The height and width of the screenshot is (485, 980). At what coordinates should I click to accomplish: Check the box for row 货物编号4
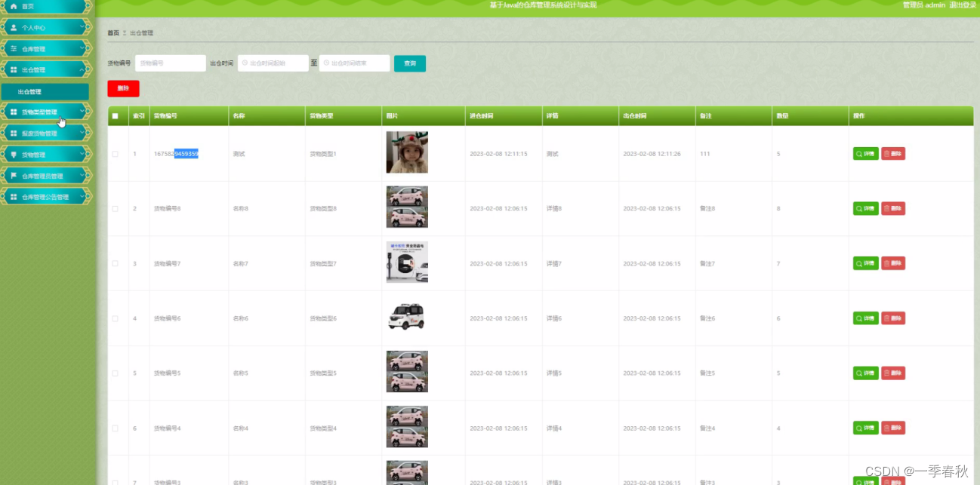[x=115, y=428]
